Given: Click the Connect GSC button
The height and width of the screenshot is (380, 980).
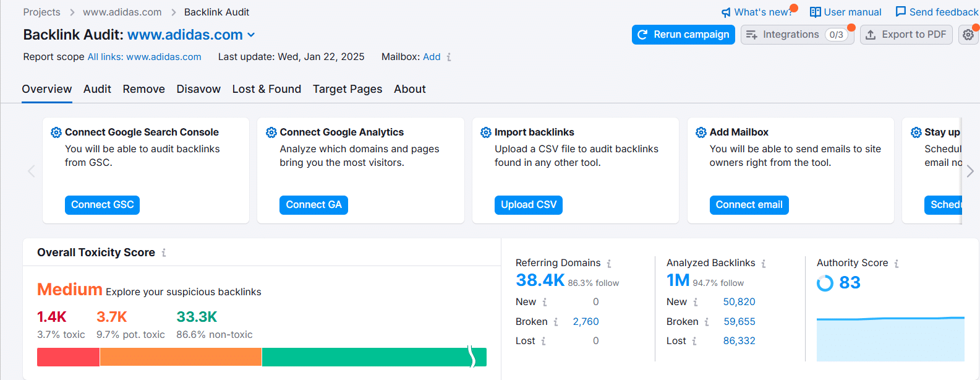Looking at the screenshot, I should click(x=102, y=205).
